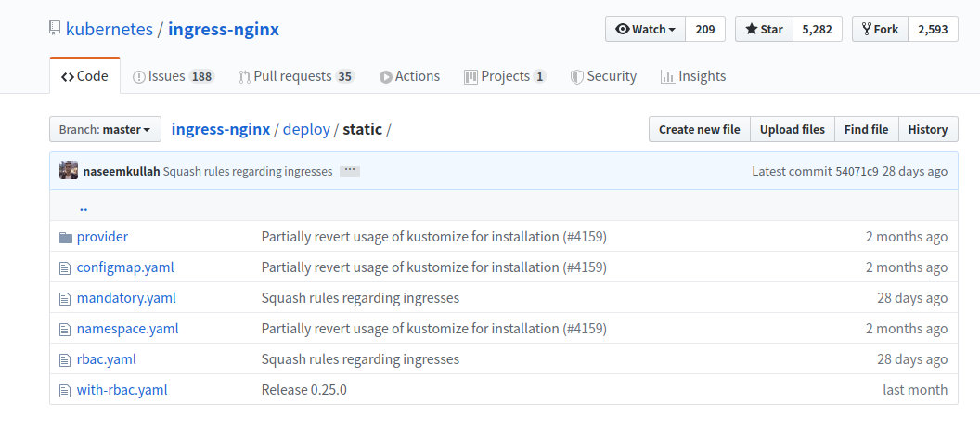Open the Release 0.25.0 commit message
Viewport: 980px width, 430px height.
pyautogui.click(x=303, y=391)
